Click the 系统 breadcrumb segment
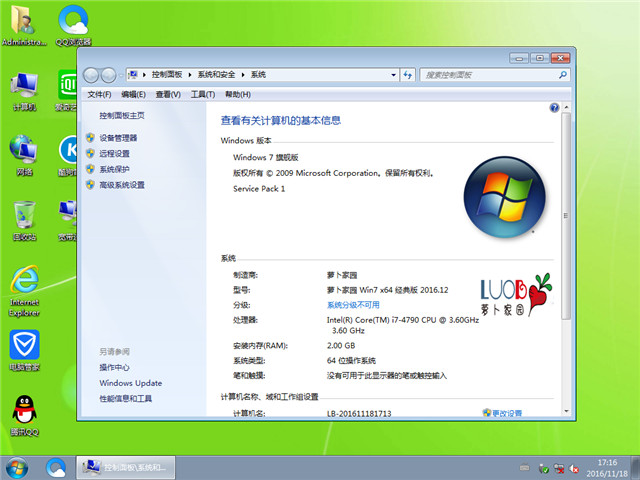Image resolution: width=640 pixels, height=480 pixels. [x=258, y=75]
